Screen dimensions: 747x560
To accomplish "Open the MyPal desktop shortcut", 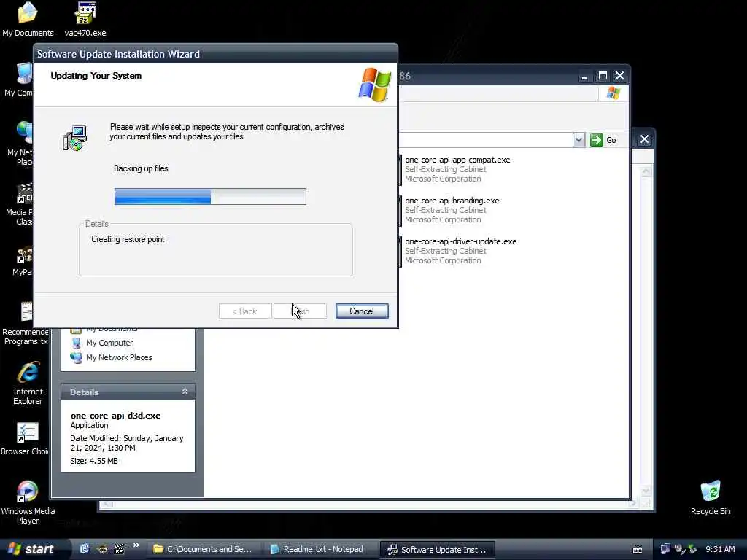I will click(x=23, y=262).
